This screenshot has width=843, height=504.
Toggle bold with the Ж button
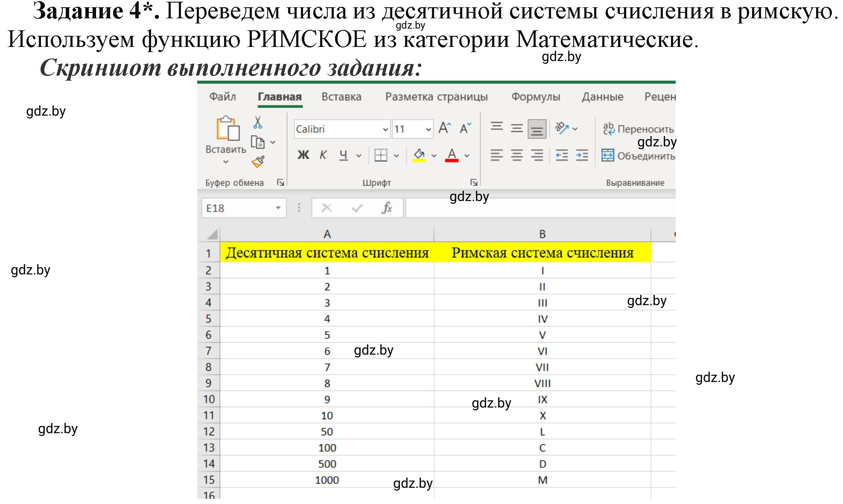pos(303,155)
